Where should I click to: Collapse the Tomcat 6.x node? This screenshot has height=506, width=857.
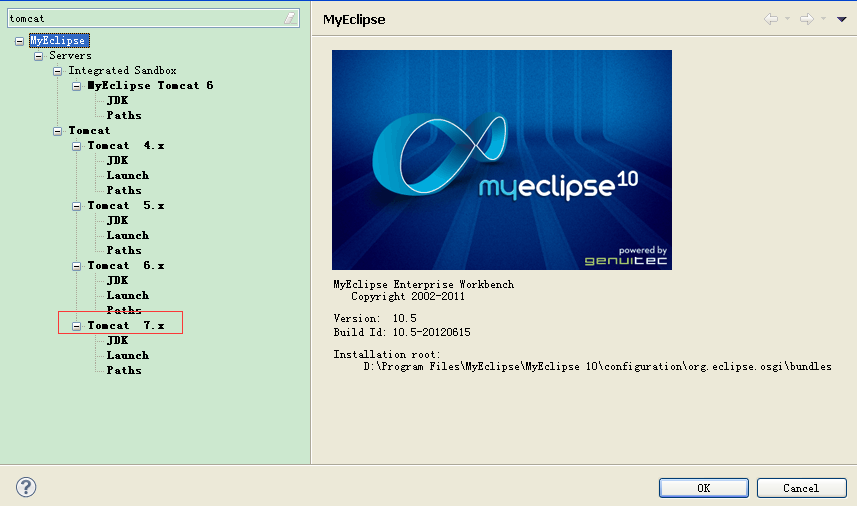point(77,266)
